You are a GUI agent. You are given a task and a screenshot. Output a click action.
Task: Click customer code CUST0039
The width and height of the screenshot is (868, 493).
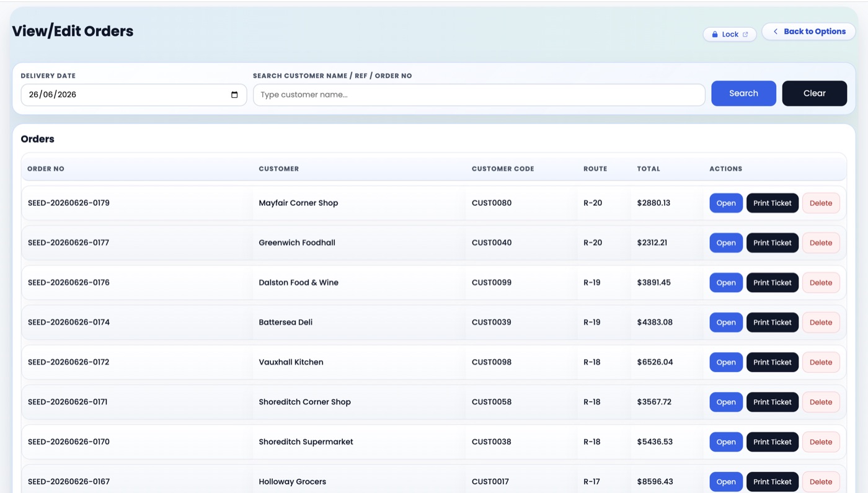click(492, 322)
